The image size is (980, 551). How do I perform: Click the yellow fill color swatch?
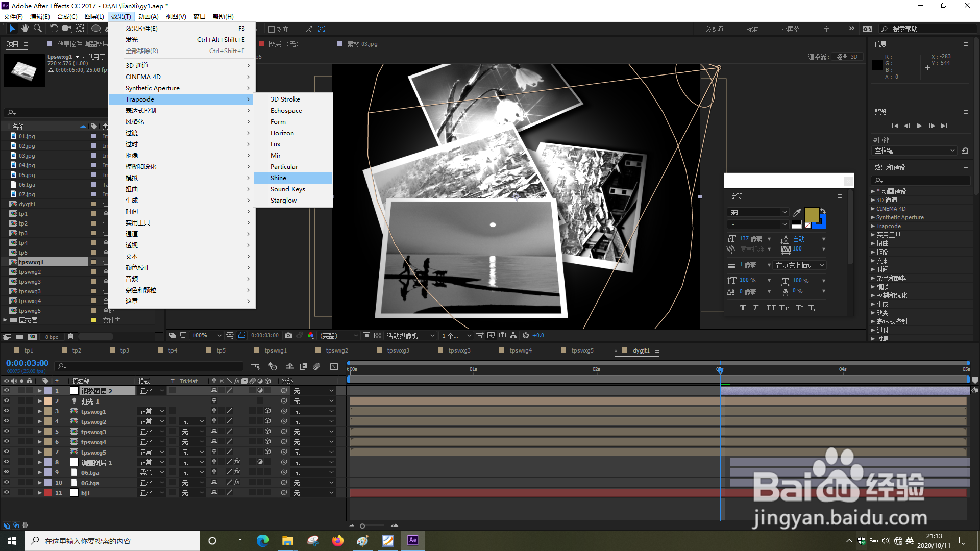811,214
